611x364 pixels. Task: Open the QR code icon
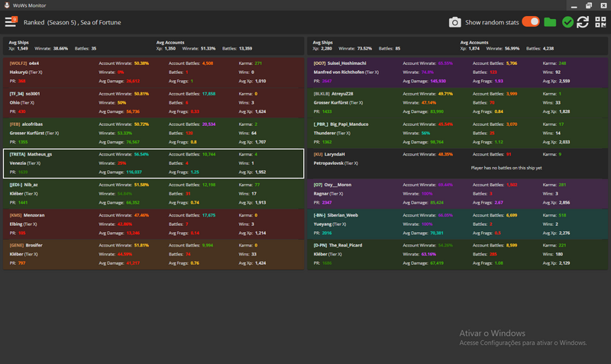[600, 22]
